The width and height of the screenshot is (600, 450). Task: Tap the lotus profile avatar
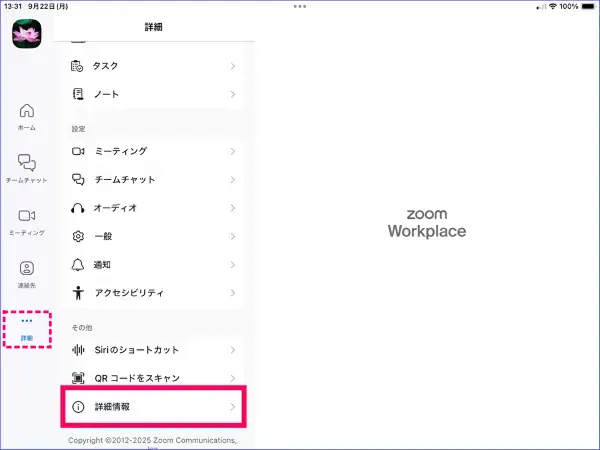pos(27,33)
